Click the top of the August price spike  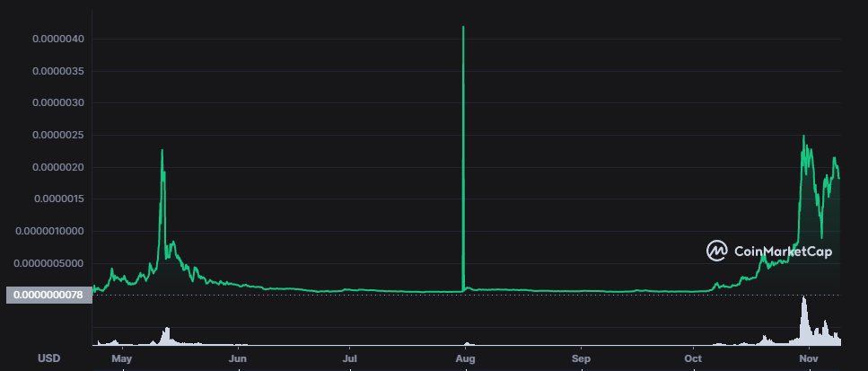click(463, 27)
